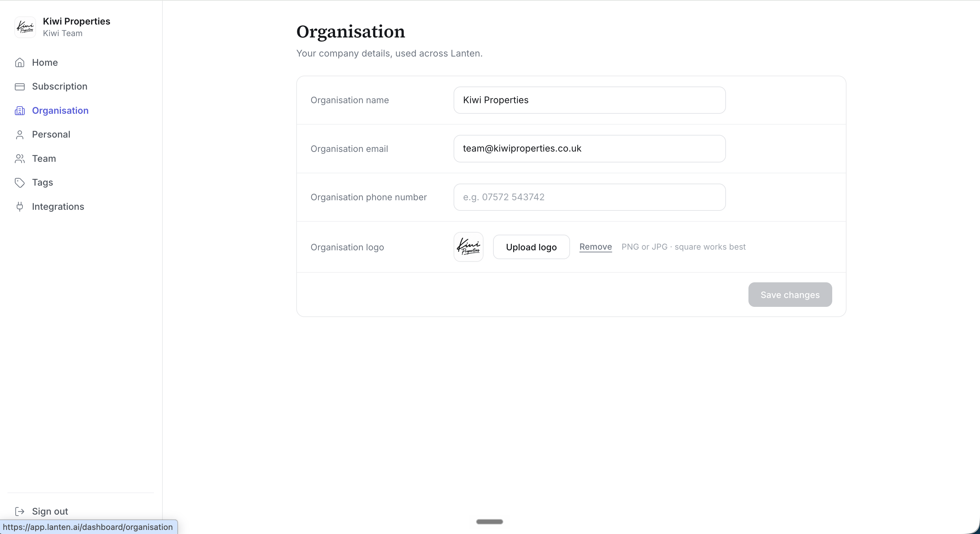Click the Kiwi Properties logo in sidebar header
Image resolution: width=980 pixels, height=534 pixels.
click(25, 27)
